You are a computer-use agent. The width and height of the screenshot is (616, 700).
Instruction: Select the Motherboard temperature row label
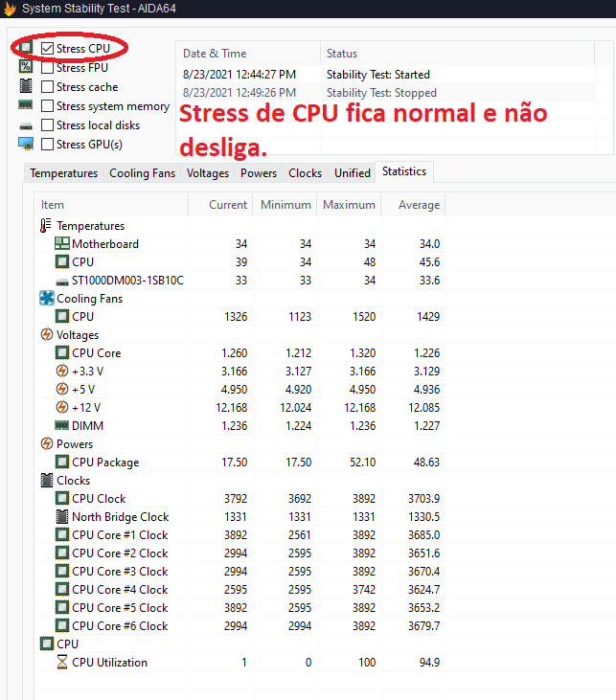105,244
